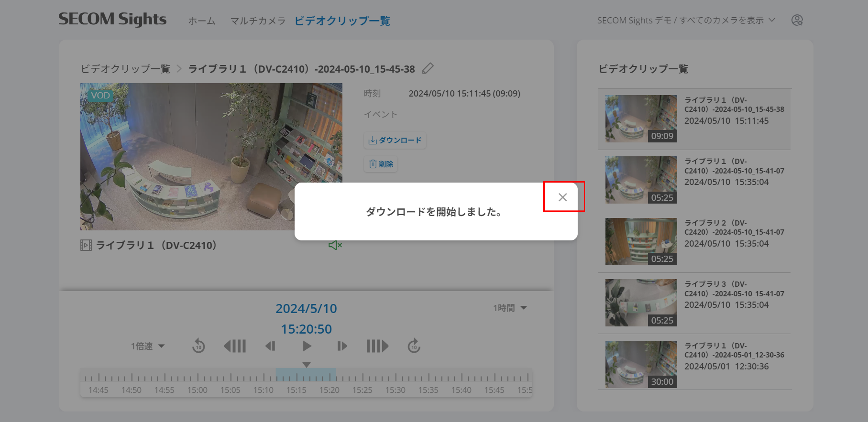Click the 15:30 mark on timeline
The height and width of the screenshot is (422, 868).
pyautogui.click(x=395, y=390)
